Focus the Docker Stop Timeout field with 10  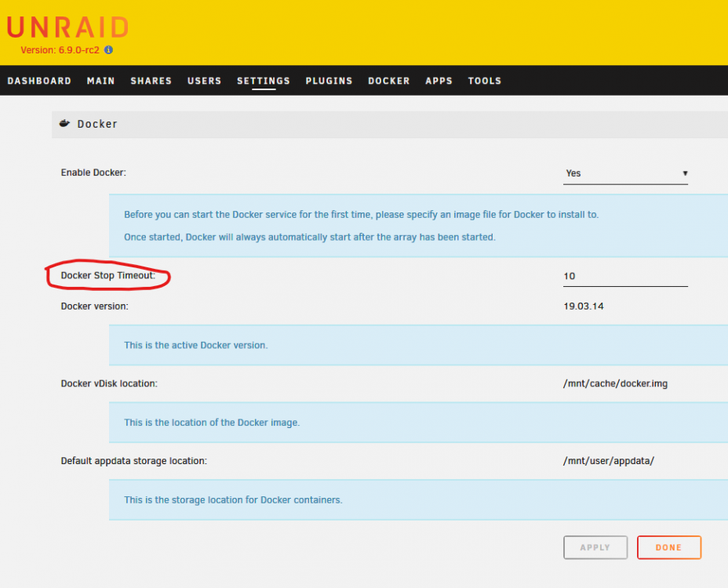click(x=625, y=276)
